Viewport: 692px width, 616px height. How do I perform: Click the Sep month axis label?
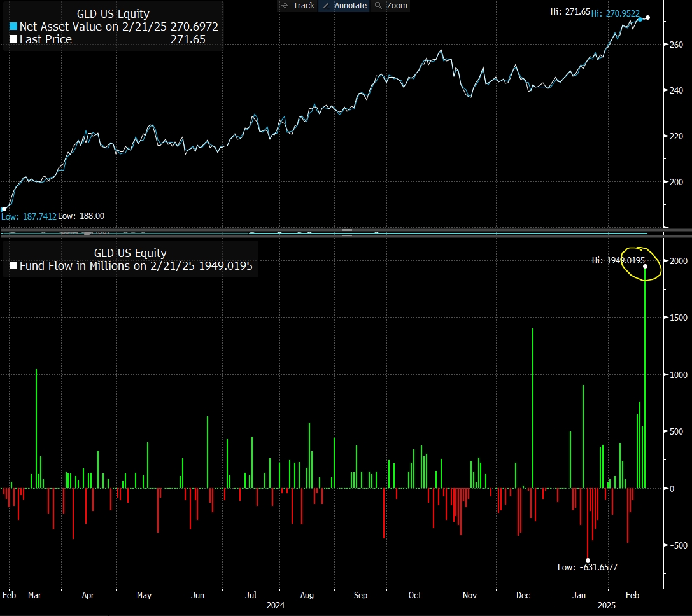point(360,595)
